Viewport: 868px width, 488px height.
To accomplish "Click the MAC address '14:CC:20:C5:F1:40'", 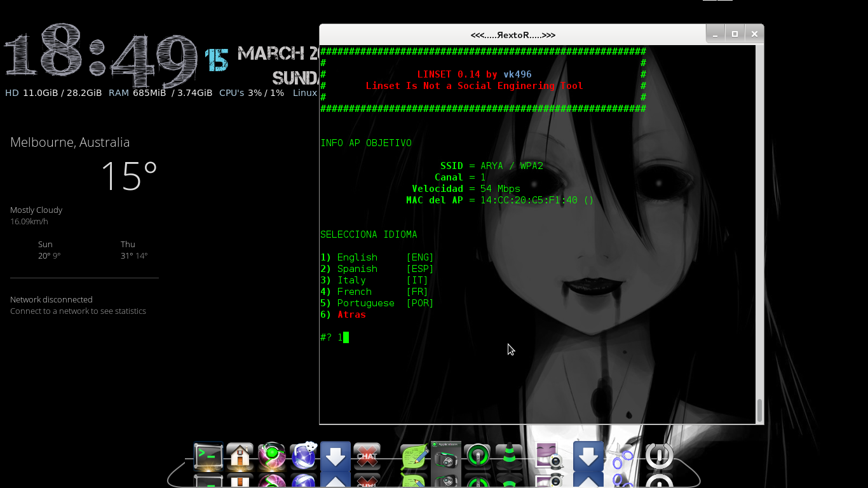I will pos(529,200).
